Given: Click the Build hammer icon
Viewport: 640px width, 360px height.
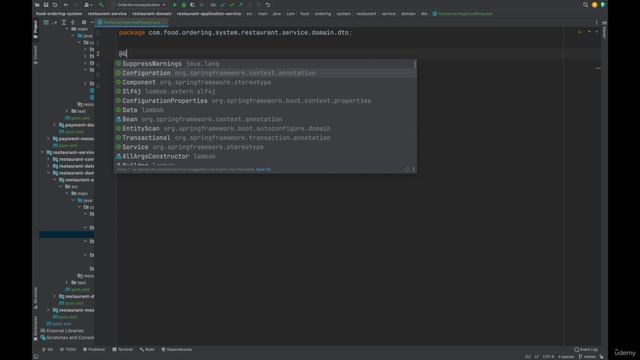Looking at the screenshot, I should point(101,5).
